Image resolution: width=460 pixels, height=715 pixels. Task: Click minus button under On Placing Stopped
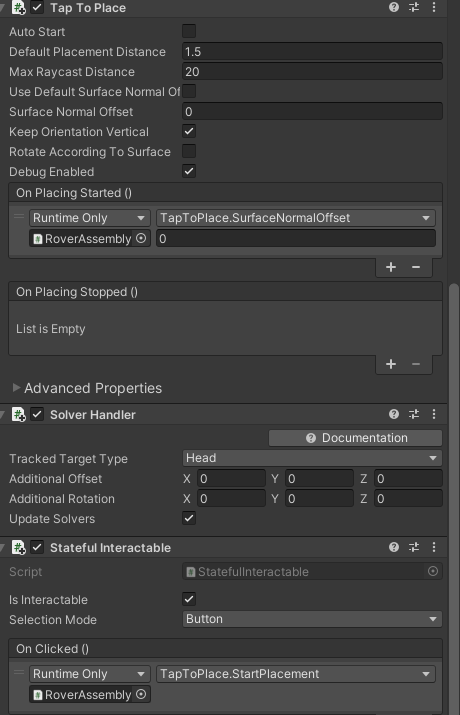coord(416,364)
